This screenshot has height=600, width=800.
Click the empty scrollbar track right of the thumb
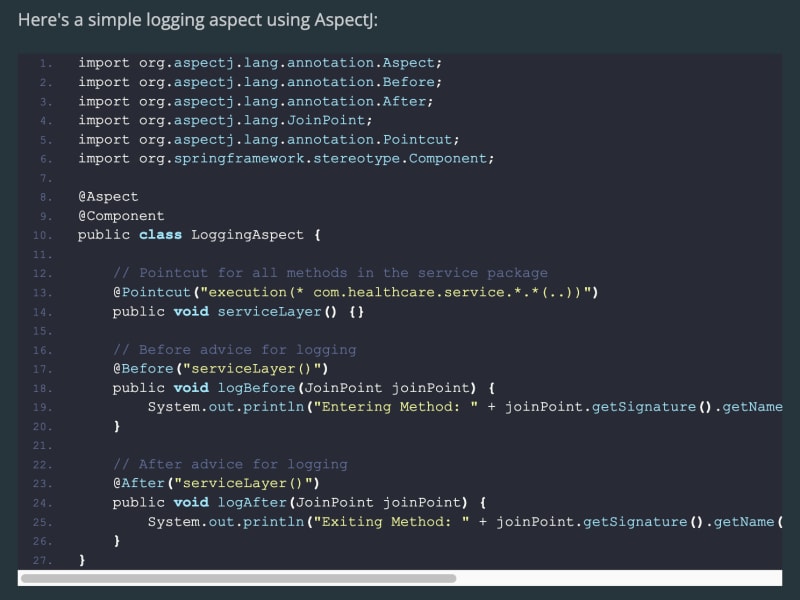click(618, 578)
